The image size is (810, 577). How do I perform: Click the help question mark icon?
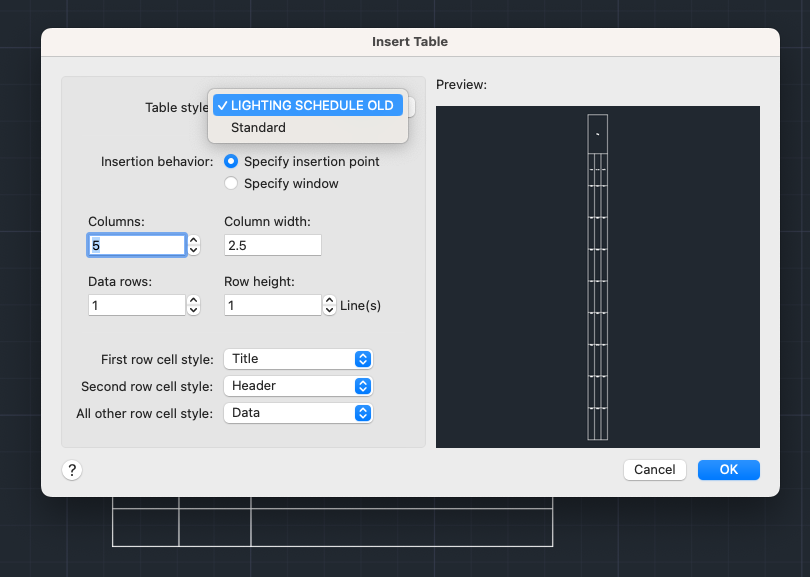71,469
